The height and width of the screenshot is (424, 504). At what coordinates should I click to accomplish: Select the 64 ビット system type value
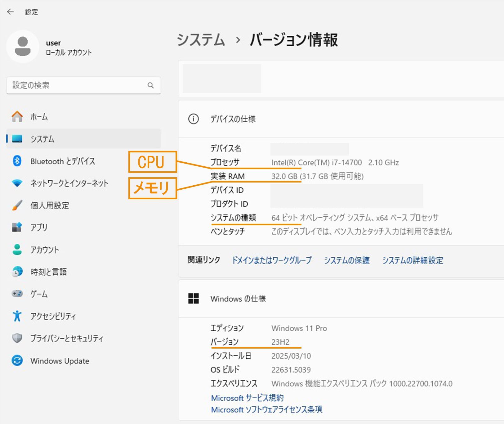tap(355, 218)
